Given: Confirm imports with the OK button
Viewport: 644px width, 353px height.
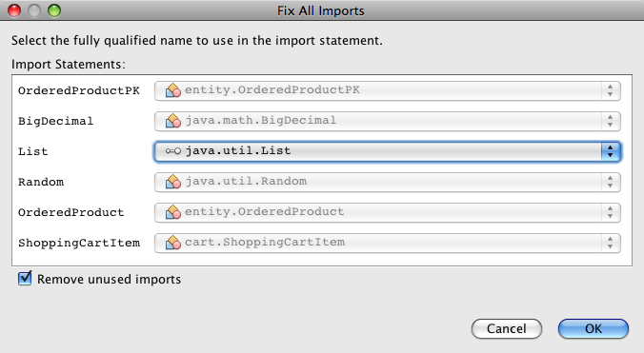Looking at the screenshot, I should [x=594, y=328].
